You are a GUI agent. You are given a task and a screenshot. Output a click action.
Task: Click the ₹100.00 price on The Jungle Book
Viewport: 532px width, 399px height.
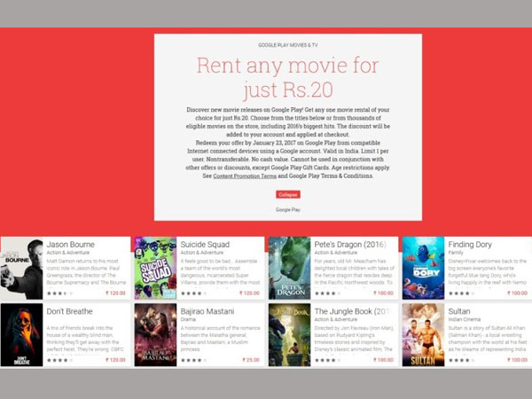click(383, 360)
